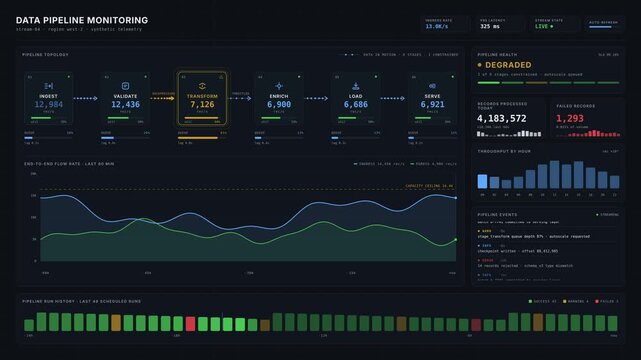641x360 pixels.
Task: Click the Egress legend in flow rate chart
Action: click(x=433, y=164)
